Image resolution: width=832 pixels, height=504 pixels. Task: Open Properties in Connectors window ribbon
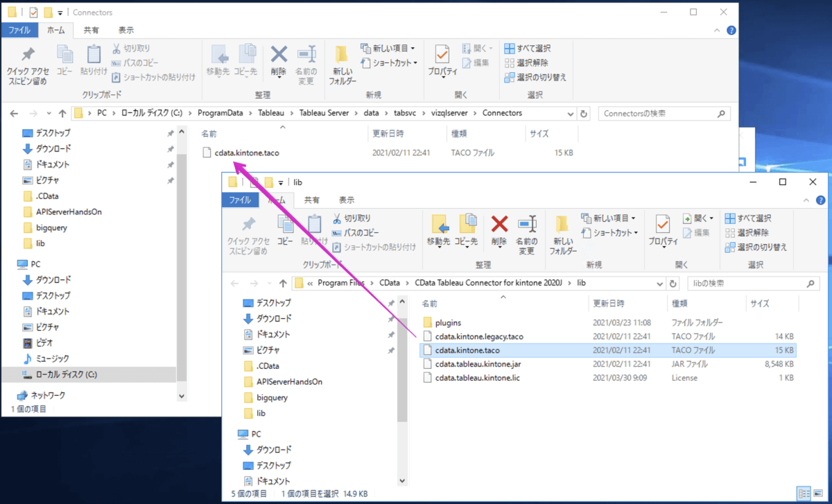coord(442,60)
